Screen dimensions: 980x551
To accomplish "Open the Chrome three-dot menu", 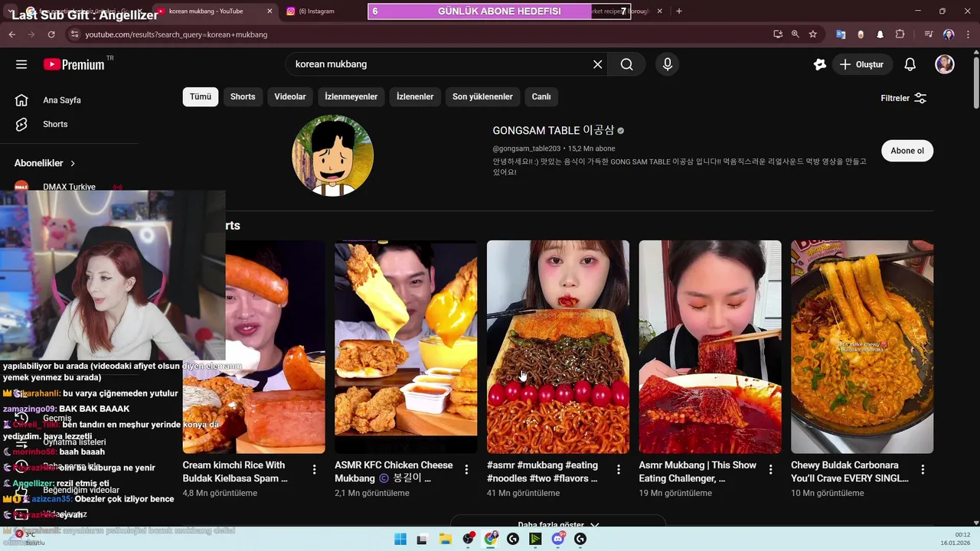I will [x=969, y=34].
